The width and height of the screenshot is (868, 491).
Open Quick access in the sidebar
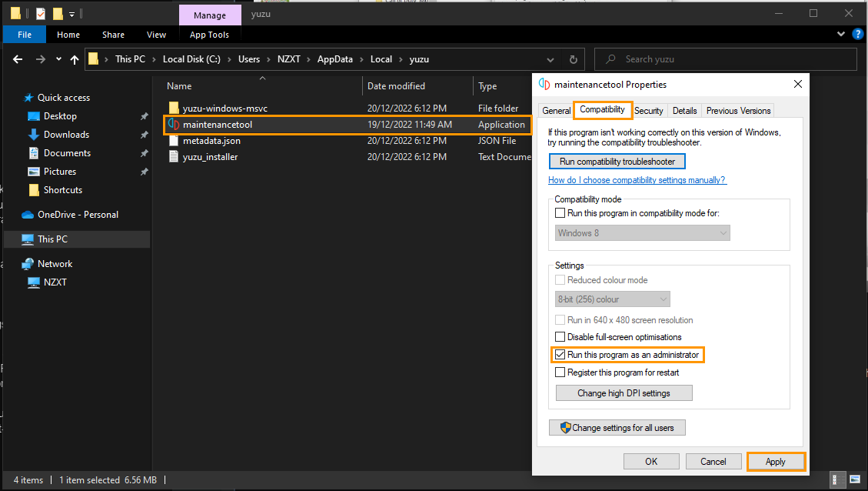64,98
